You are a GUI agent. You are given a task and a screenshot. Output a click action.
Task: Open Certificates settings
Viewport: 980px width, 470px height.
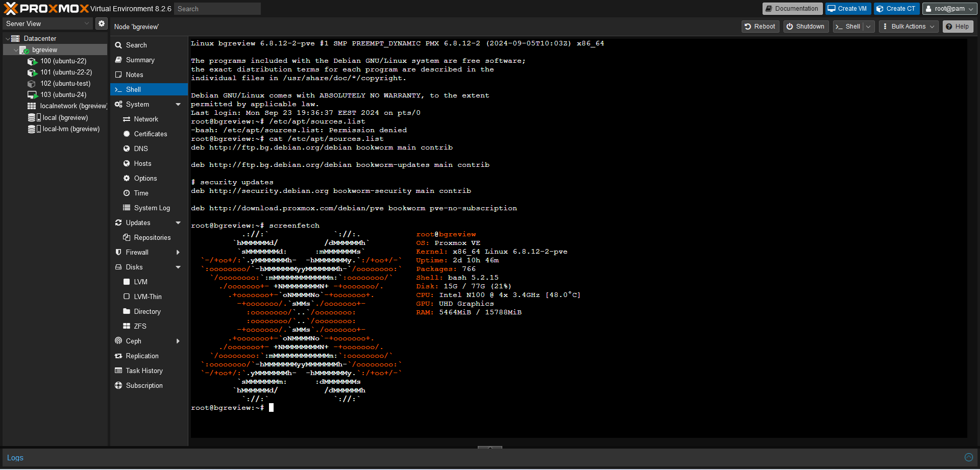[149, 134]
